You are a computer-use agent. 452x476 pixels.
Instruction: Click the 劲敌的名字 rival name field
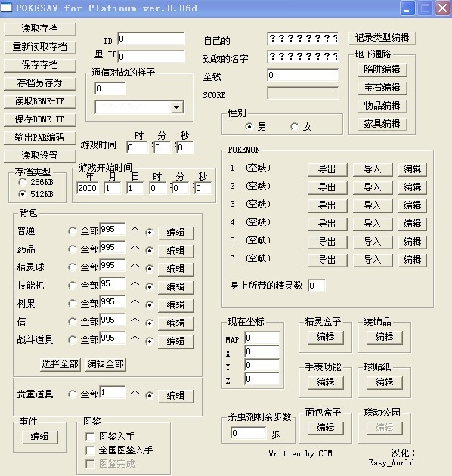[303, 57]
